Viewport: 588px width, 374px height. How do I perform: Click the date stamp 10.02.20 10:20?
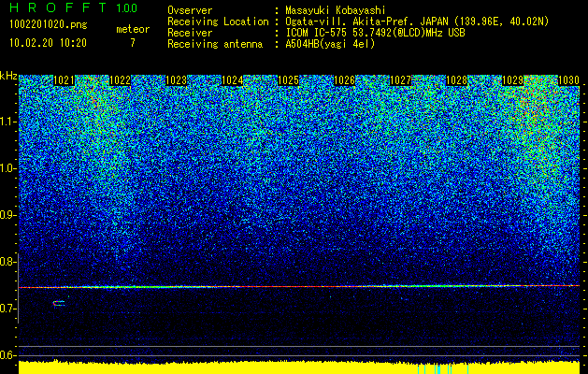coord(48,43)
